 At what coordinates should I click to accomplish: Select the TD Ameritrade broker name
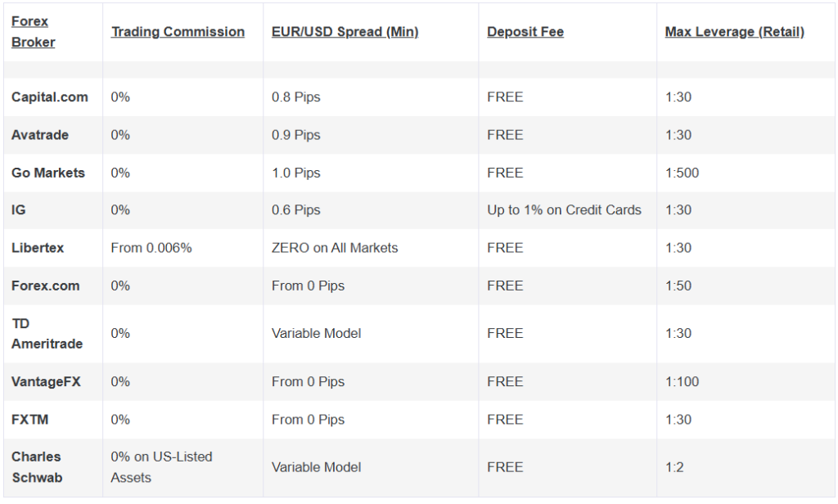coord(47,334)
